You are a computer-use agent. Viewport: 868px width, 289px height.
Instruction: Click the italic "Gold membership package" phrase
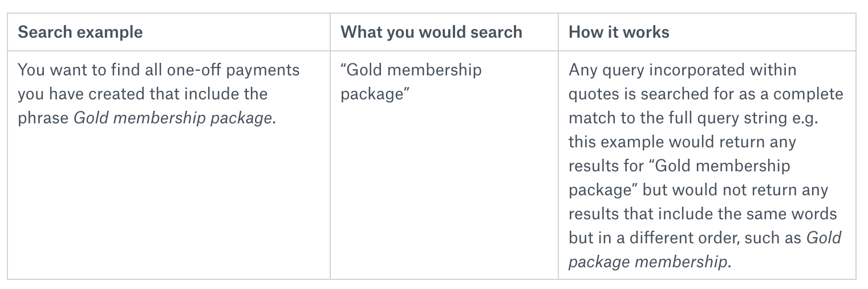173,118
